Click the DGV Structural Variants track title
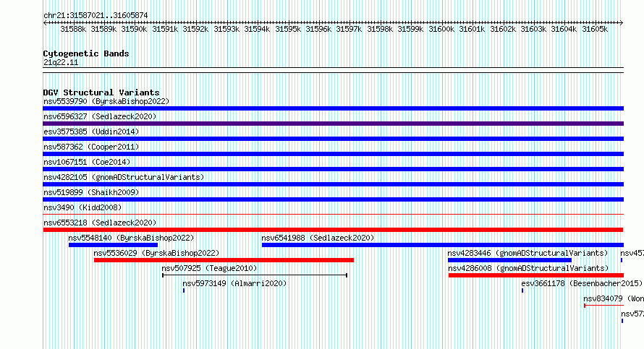This screenshot has height=349, width=644. point(101,92)
